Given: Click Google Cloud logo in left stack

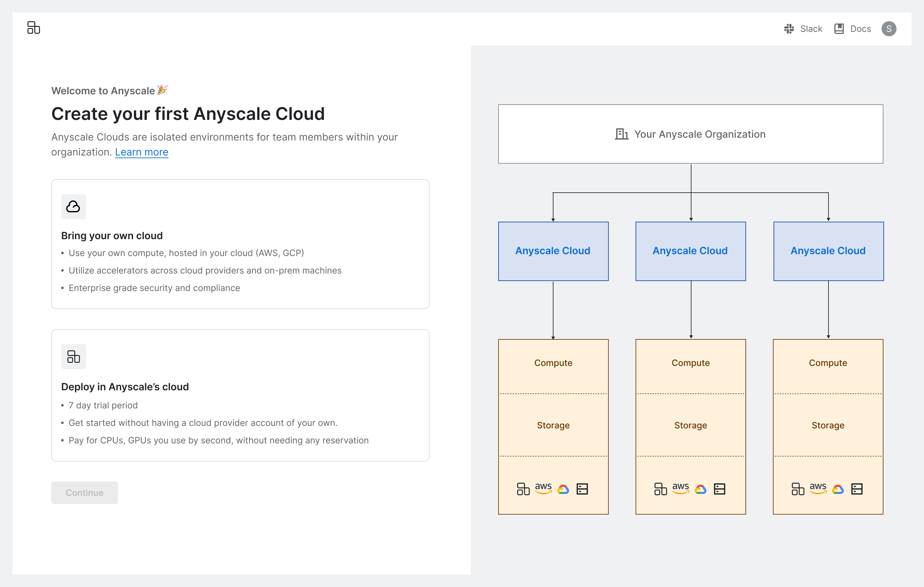Looking at the screenshot, I should [x=563, y=489].
